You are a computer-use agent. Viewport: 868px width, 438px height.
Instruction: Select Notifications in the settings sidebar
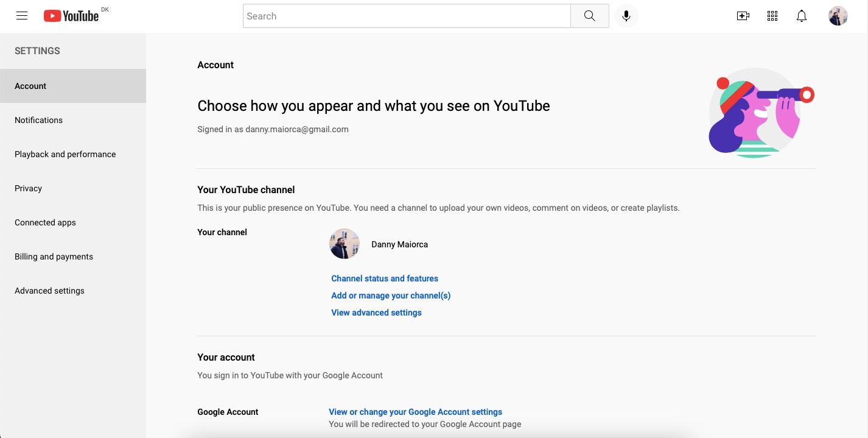pos(38,120)
